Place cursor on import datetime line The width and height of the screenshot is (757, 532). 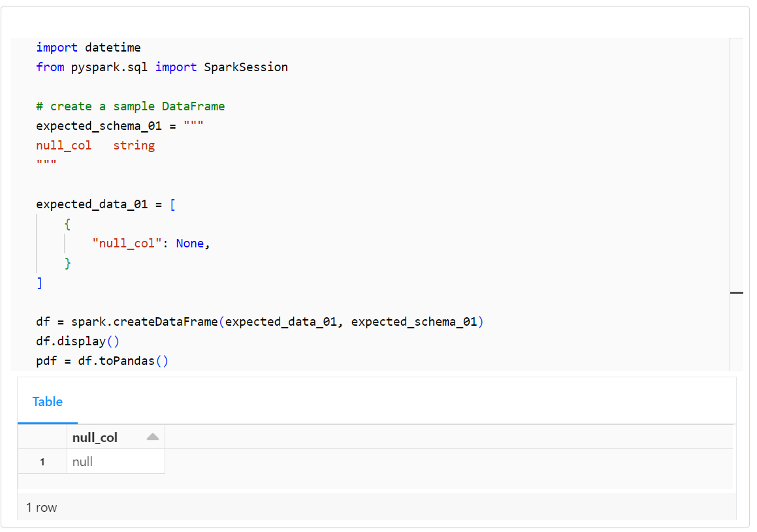click(x=88, y=48)
